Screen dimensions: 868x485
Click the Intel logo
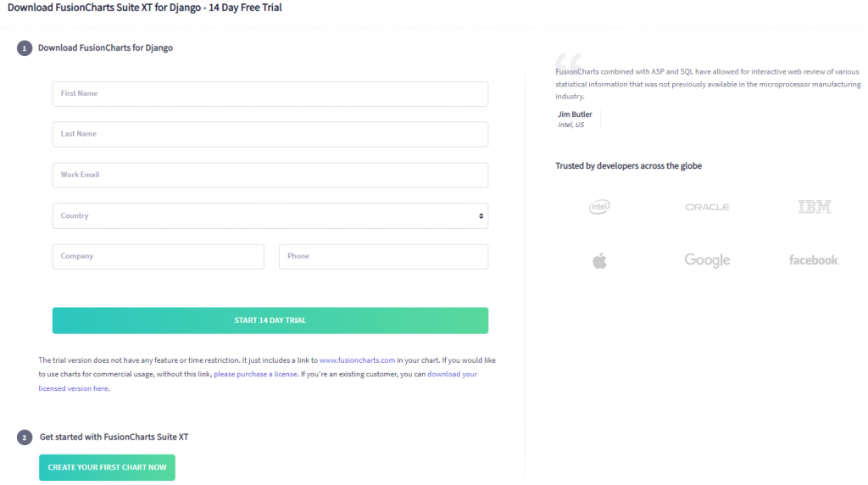(x=599, y=207)
